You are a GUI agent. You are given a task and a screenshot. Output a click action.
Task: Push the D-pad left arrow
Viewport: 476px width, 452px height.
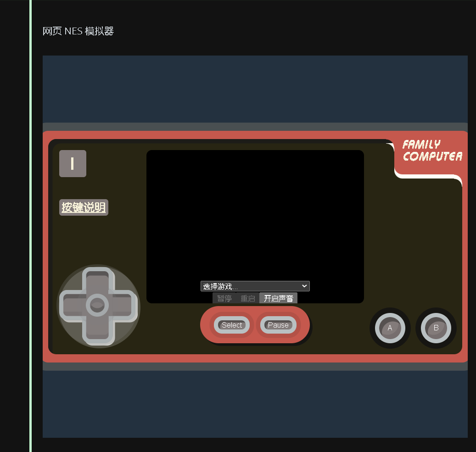(74, 305)
